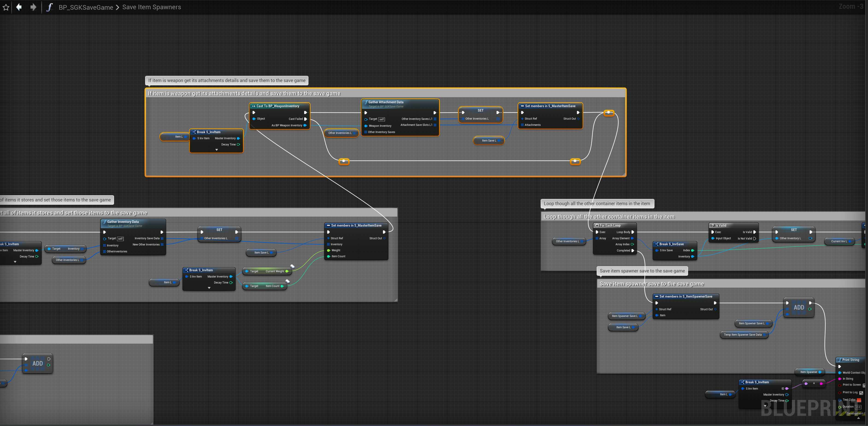Click the Print String function icon
Viewport: 868px width, 426px height.
click(840, 360)
